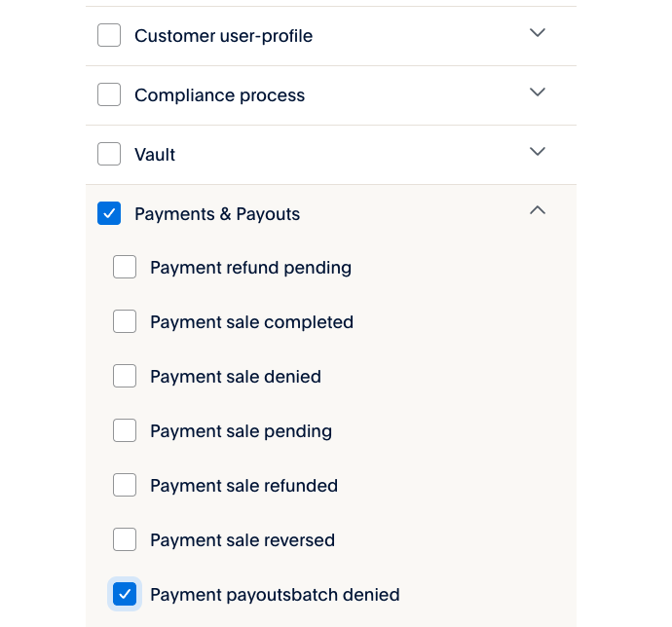Tick the Payment sale pending checkbox

pyautogui.click(x=125, y=431)
